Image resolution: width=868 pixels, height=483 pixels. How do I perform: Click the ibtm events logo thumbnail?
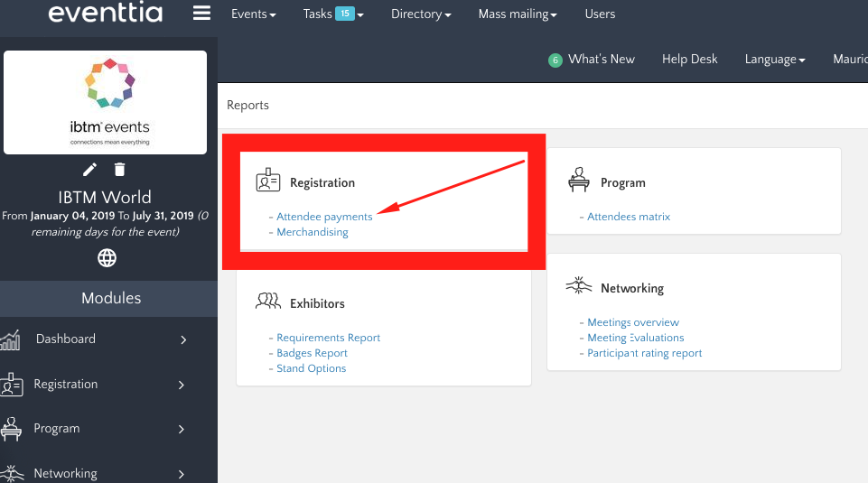pos(106,102)
